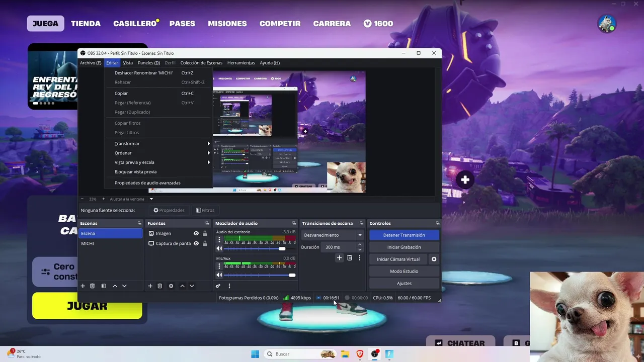The image size is (644, 362).
Task: Click the Iniciar Grabación button
Action: click(x=404, y=247)
